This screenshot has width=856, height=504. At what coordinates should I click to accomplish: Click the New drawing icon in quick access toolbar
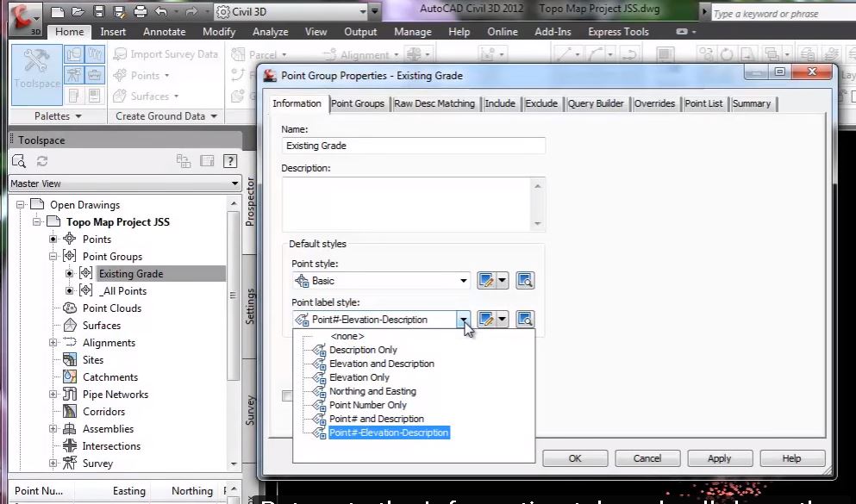[57, 11]
